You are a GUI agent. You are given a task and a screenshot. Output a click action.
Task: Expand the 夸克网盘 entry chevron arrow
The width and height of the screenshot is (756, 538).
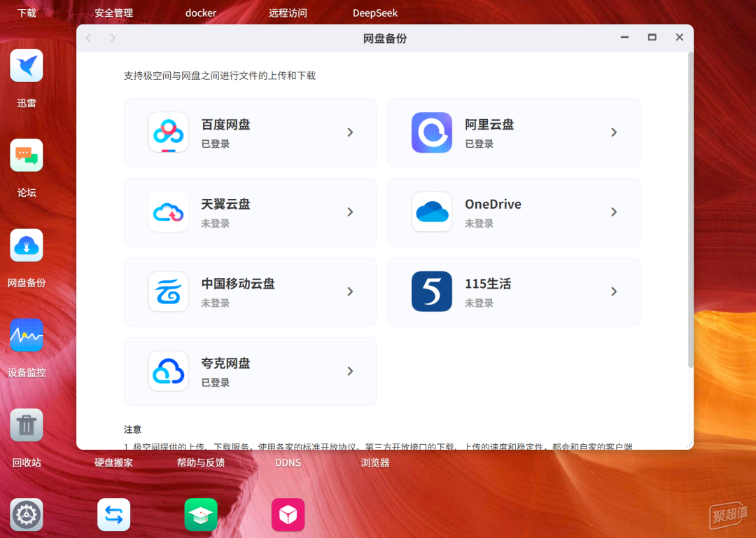coord(350,371)
